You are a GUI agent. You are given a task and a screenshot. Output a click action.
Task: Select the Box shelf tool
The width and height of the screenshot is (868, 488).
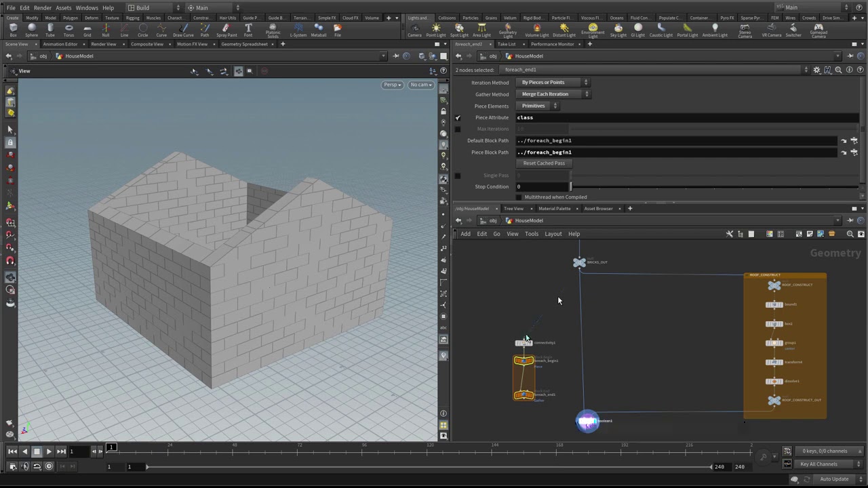[x=14, y=30]
